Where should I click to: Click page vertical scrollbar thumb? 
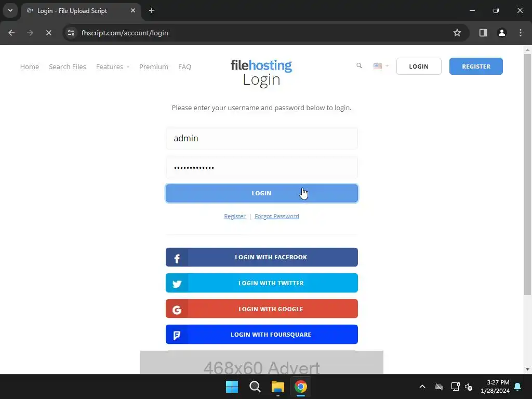527,175
